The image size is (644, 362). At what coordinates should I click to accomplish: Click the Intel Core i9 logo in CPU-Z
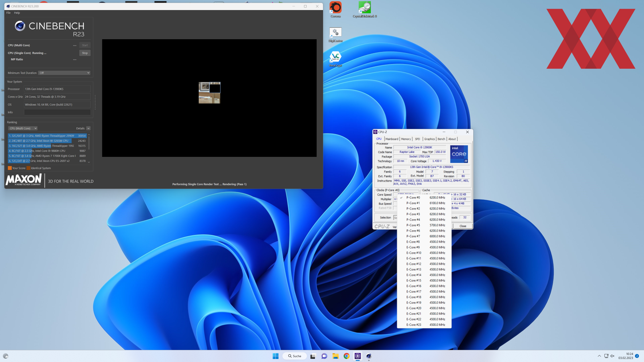[459, 154]
